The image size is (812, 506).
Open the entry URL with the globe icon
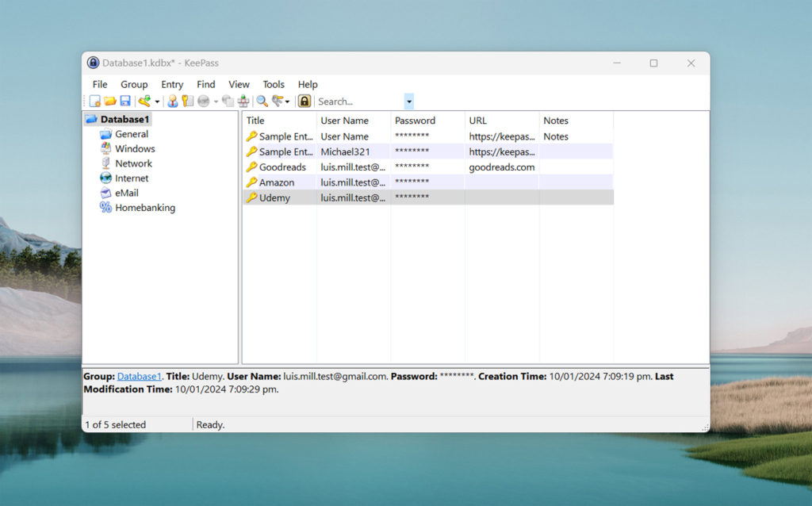click(202, 101)
